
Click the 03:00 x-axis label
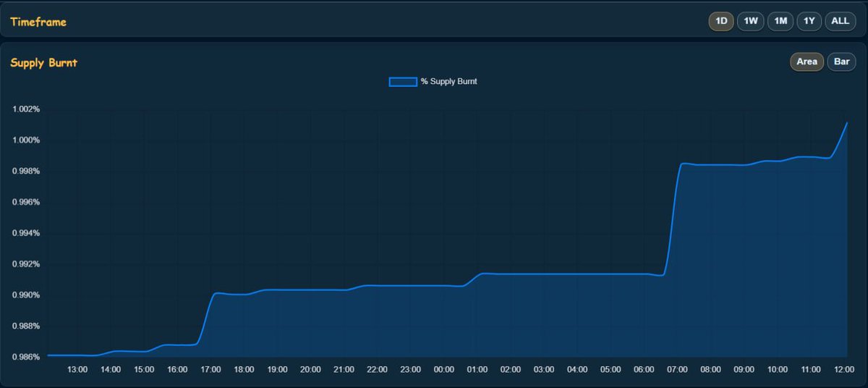543,370
